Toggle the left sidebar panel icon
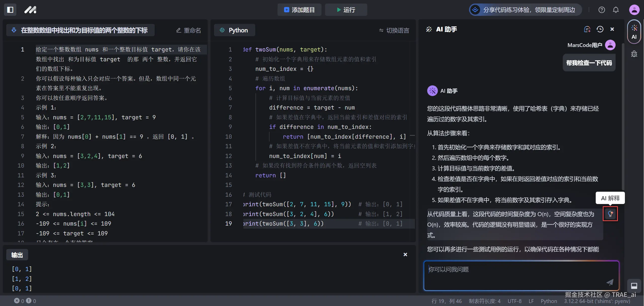This screenshot has width=644, height=306. pos(10,10)
